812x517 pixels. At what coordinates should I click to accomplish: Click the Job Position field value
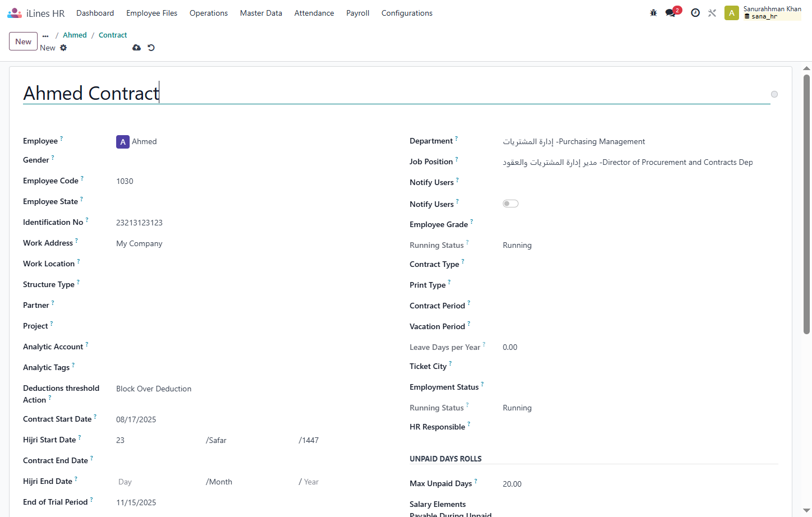(628, 162)
